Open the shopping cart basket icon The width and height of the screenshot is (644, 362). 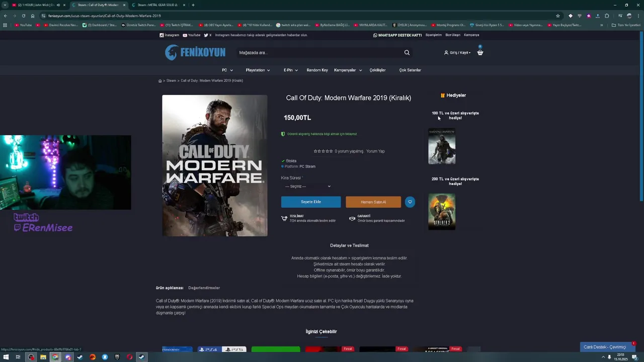pyautogui.click(x=480, y=52)
